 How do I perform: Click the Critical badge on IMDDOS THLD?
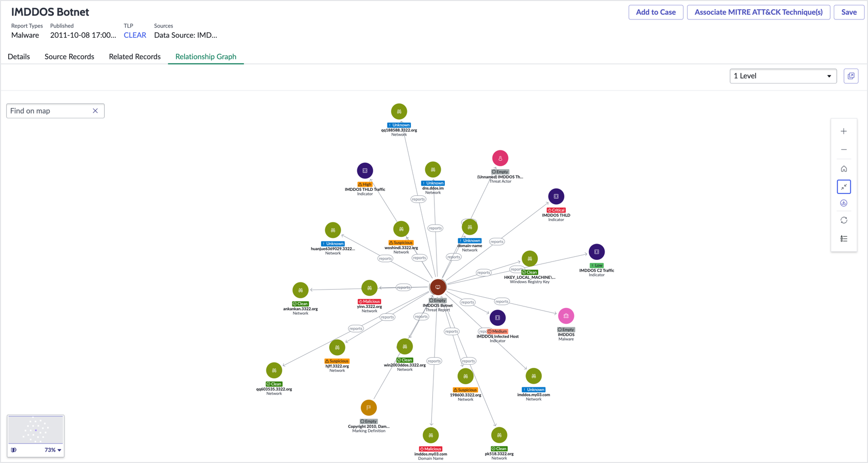tap(556, 210)
